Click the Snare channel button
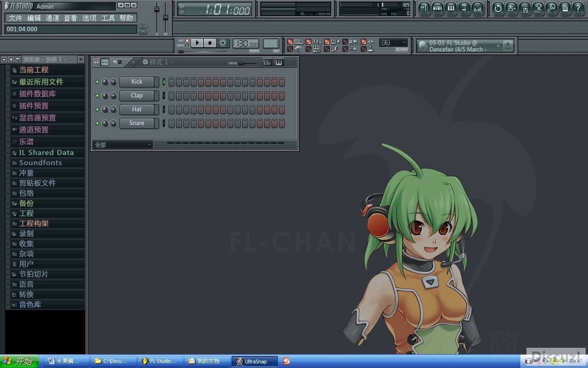The image size is (588, 368). point(136,123)
